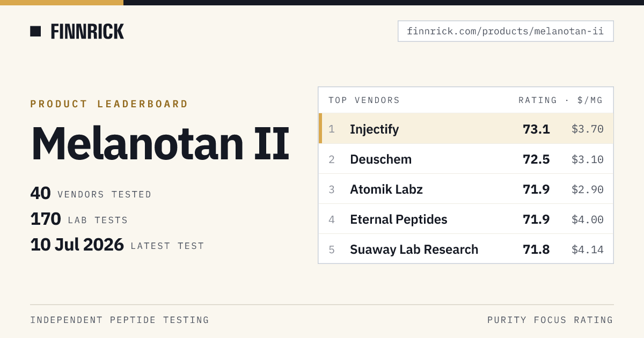Click Atomik Labz's $2.90 price
This screenshot has width=644, height=338.
click(x=588, y=189)
